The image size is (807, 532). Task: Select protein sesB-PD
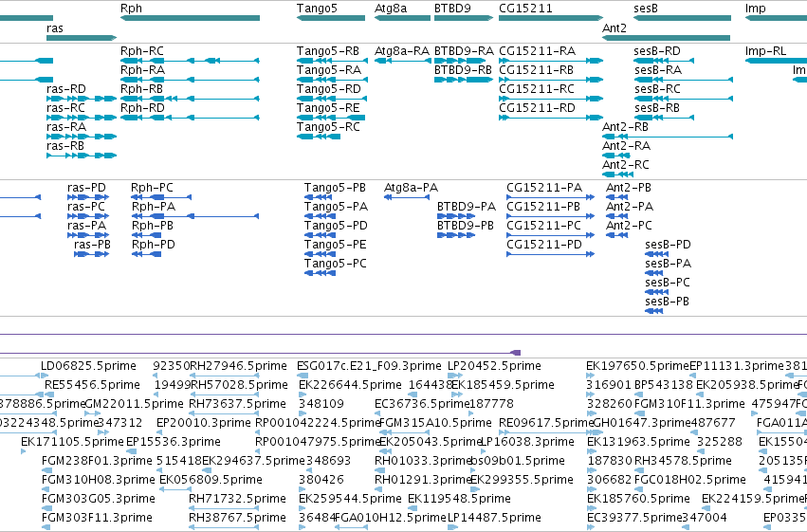point(657,254)
